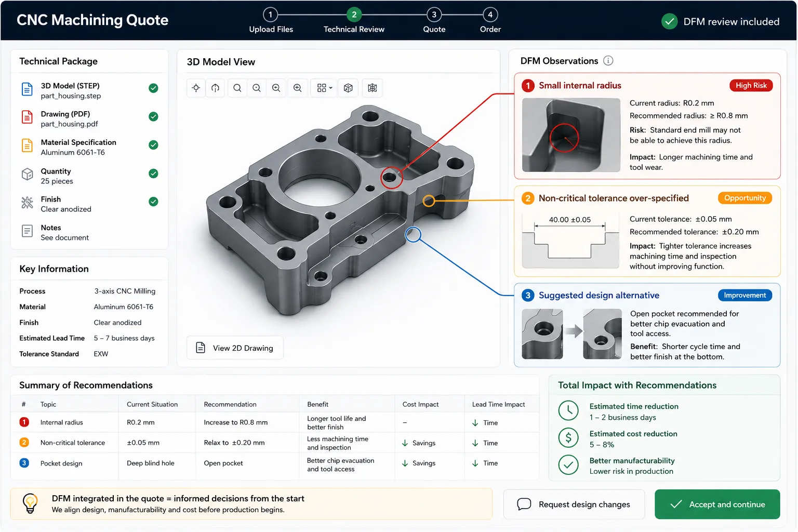Click the checkmark icon beside Better manufacturability
Viewport: 798px width, 532px height.
click(568, 465)
